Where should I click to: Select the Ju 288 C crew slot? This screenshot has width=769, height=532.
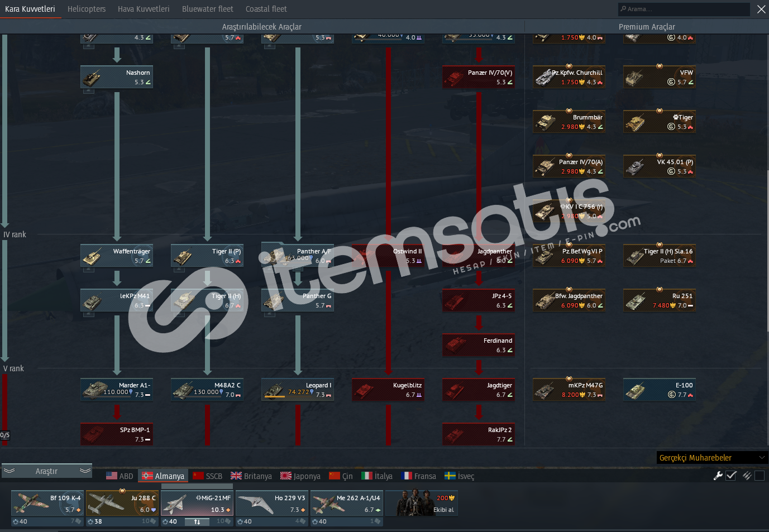pyautogui.click(x=122, y=504)
